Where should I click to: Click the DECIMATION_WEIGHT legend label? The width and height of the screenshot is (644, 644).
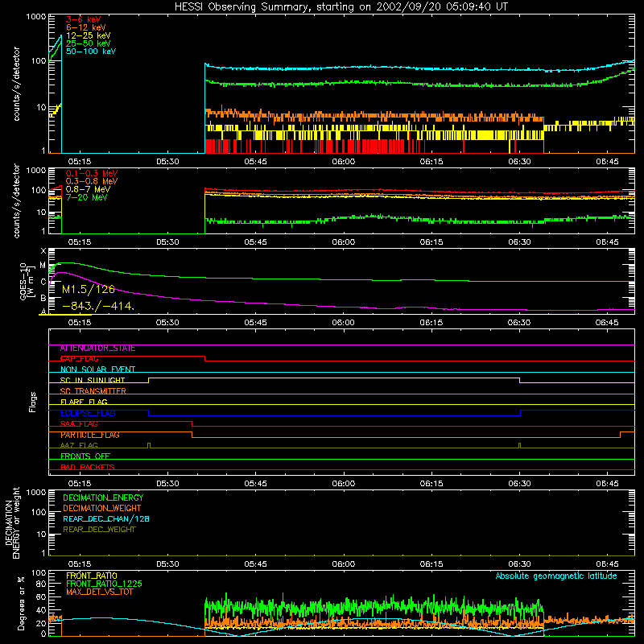tap(102, 509)
